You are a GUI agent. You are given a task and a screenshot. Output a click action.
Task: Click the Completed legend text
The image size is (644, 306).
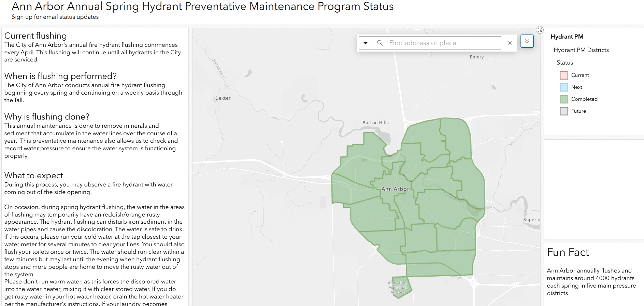click(584, 99)
